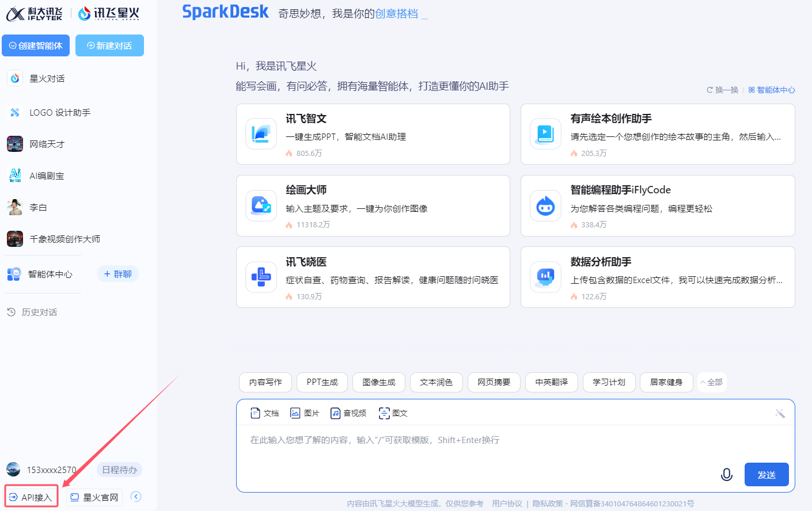Image resolution: width=812 pixels, height=511 pixels.
Task: Open the 智能体中心 link above the cards
Action: [x=772, y=90]
